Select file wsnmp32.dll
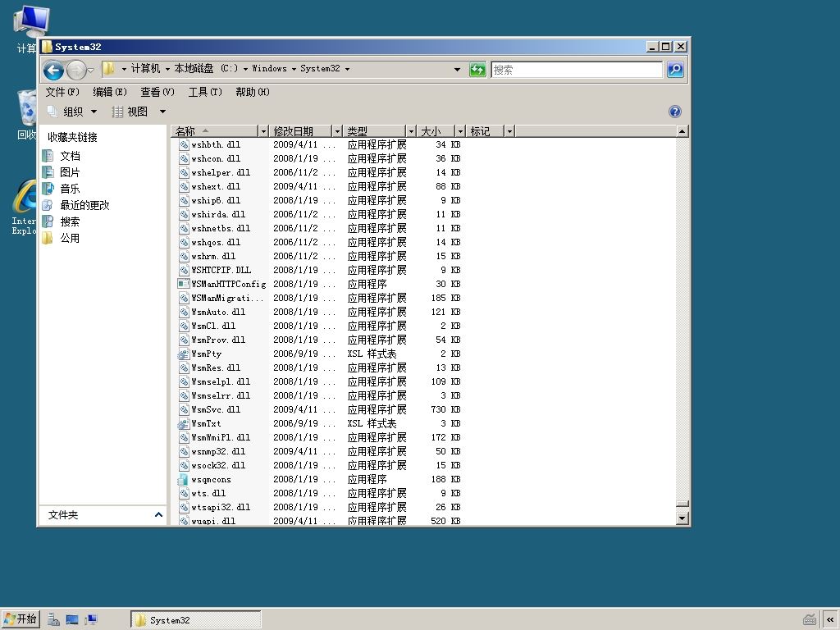This screenshot has width=840, height=630. point(218,451)
